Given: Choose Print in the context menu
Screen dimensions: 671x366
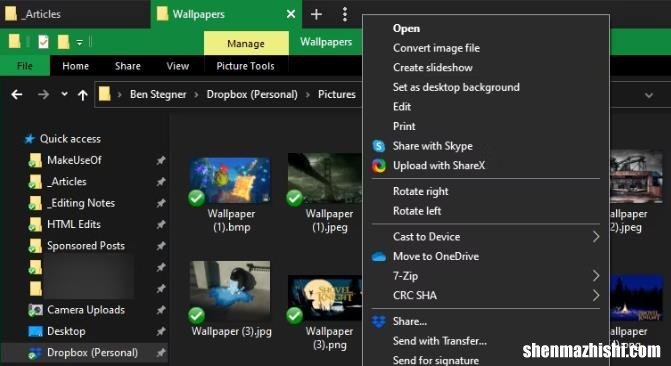Looking at the screenshot, I should pos(404,126).
